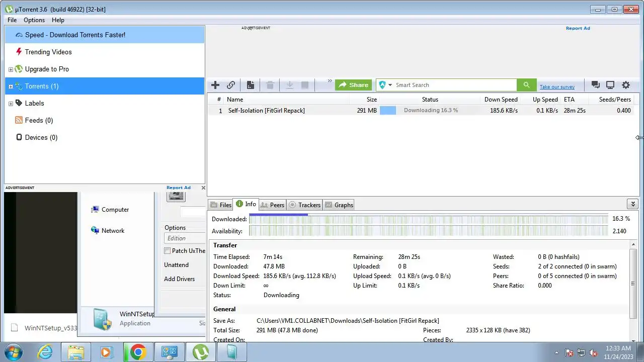This screenshot has height=362, width=644.
Task: Open the Take our survey link
Action: [557, 87]
